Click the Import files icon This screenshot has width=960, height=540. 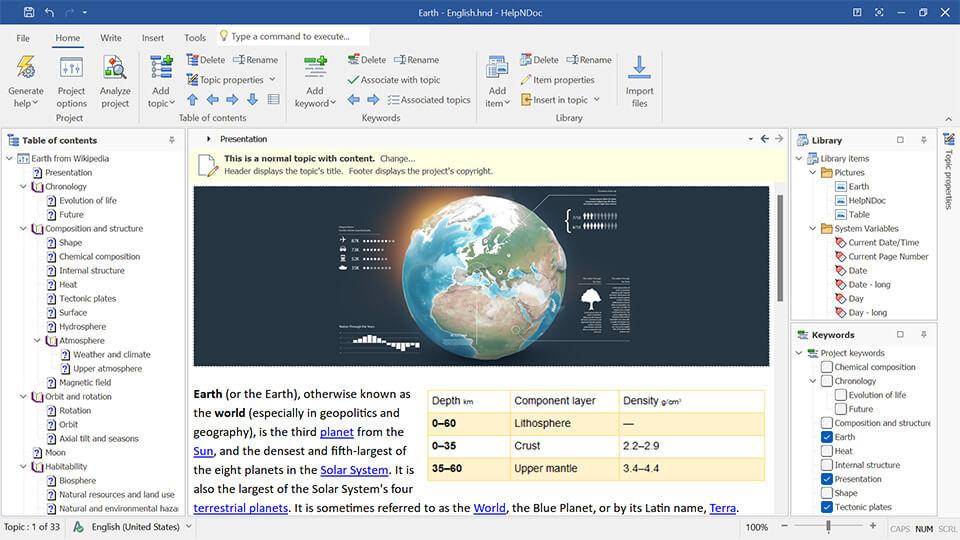(x=639, y=69)
